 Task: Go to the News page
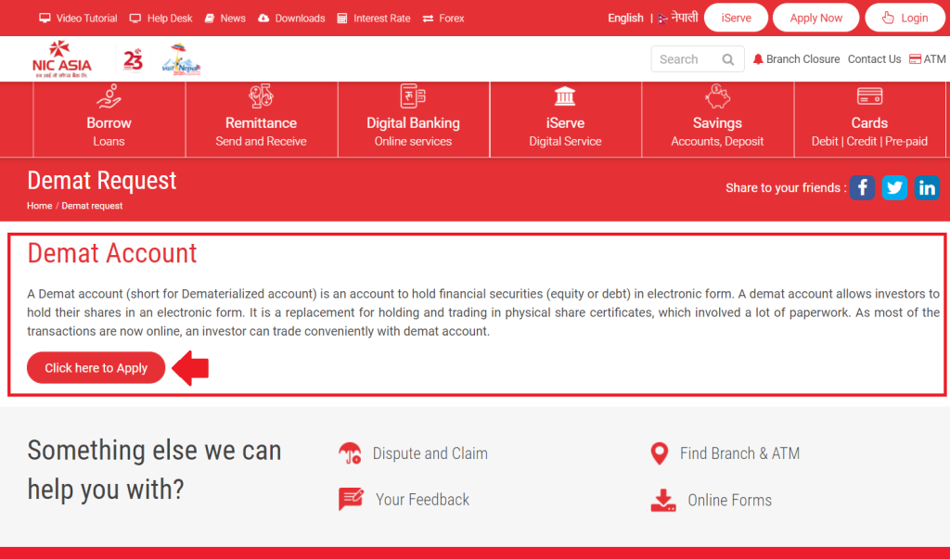point(225,19)
